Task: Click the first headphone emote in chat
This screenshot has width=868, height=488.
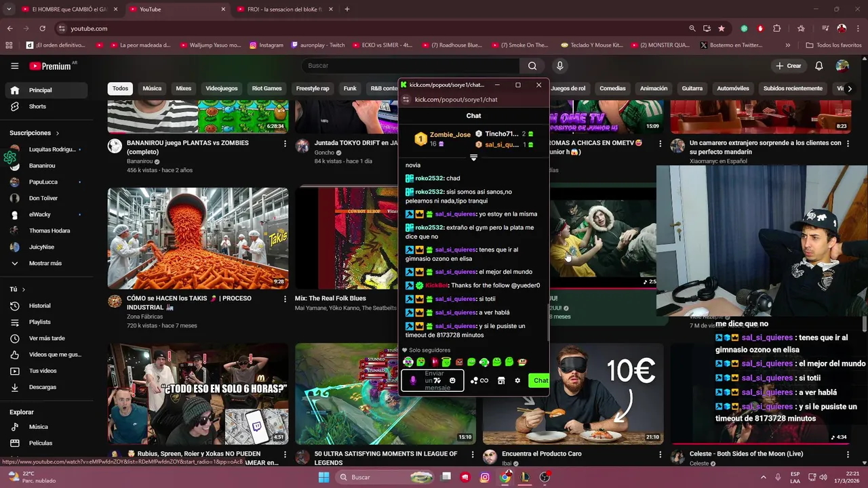Action: (408, 362)
